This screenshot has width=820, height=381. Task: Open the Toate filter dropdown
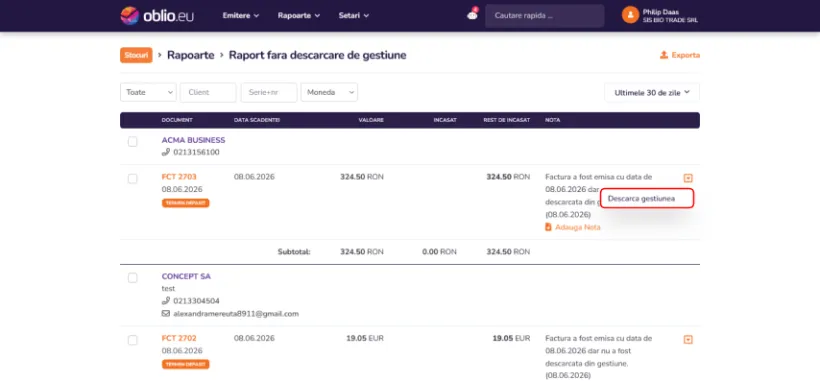pos(149,92)
